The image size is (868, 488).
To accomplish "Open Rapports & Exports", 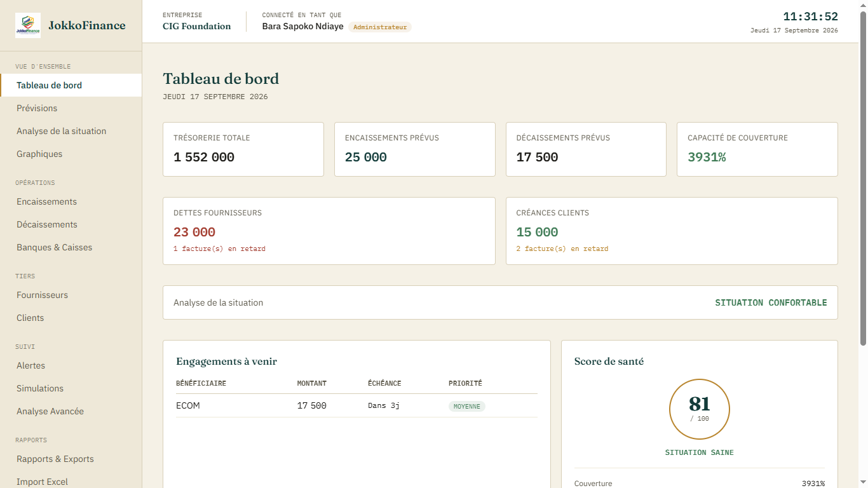I will (x=71, y=459).
